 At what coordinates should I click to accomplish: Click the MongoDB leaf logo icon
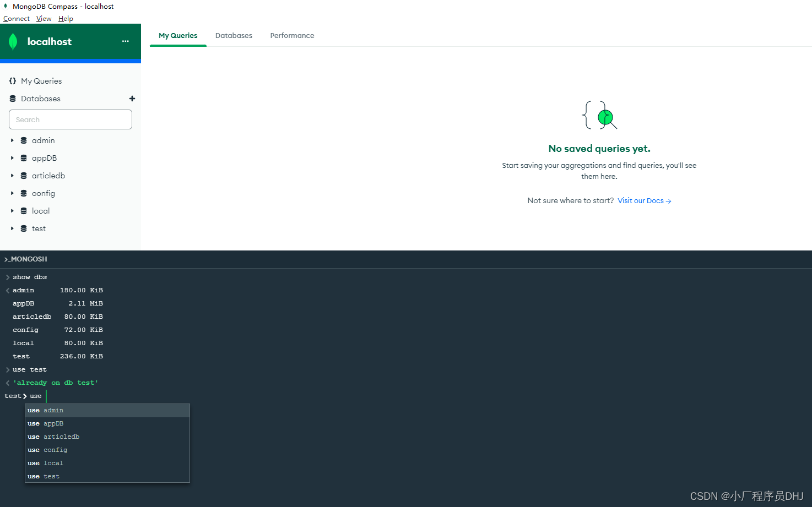(13, 42)
